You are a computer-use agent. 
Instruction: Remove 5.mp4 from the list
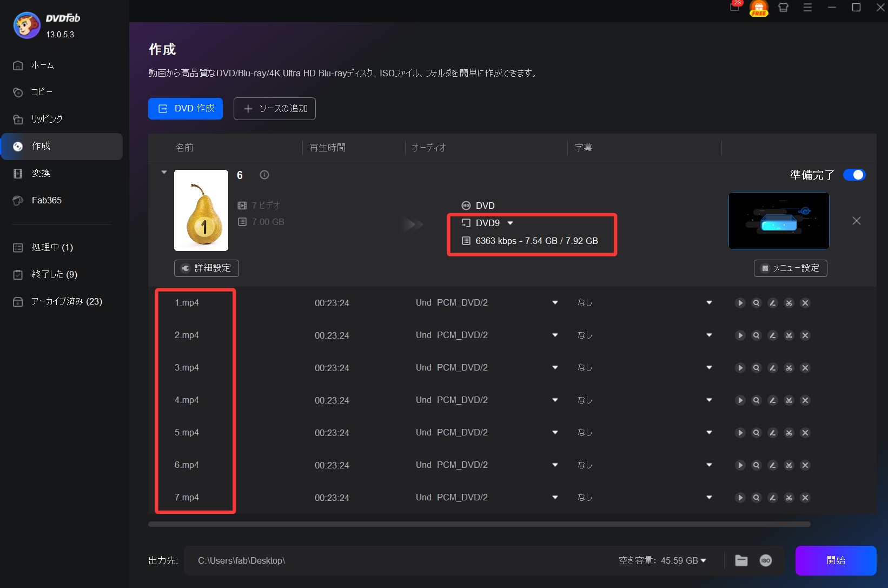click(x=805, y=433)
